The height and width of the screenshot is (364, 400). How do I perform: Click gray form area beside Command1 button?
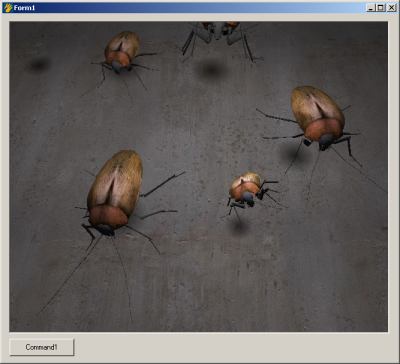pyautogui.click(x=233, y=347)
